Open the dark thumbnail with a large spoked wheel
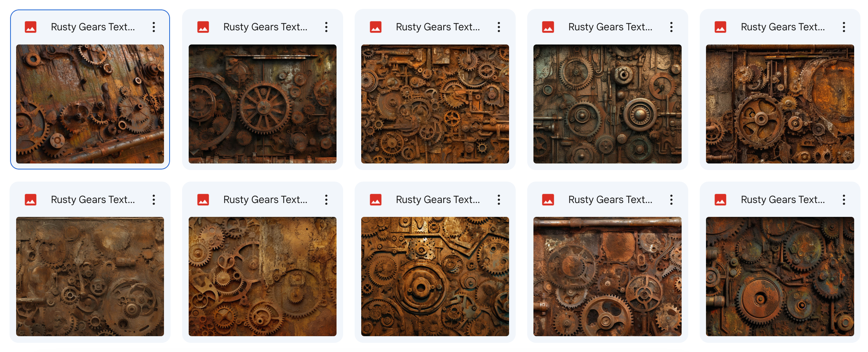This screenshot has width=868, height=352. coord(262,104)
